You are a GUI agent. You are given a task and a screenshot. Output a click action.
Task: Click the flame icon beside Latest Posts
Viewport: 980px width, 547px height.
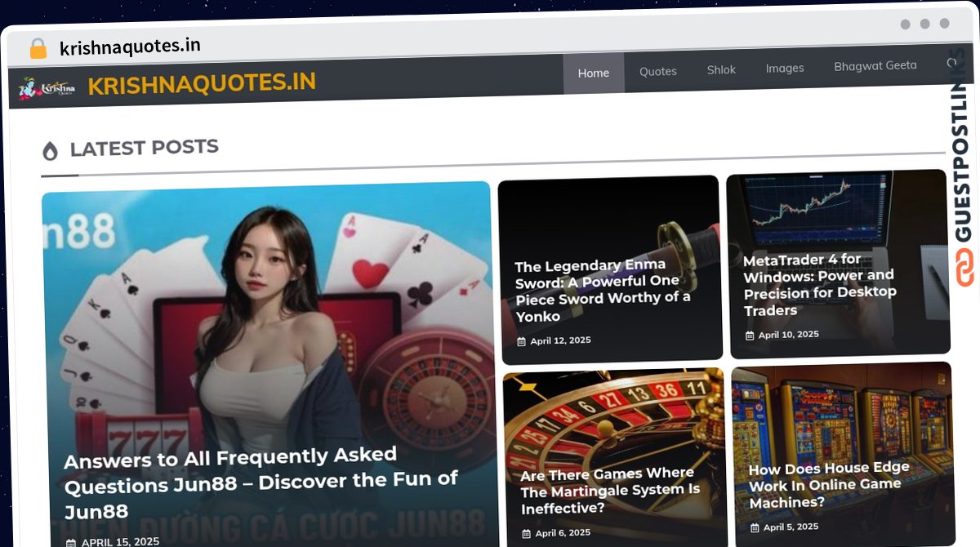point(50,151)
